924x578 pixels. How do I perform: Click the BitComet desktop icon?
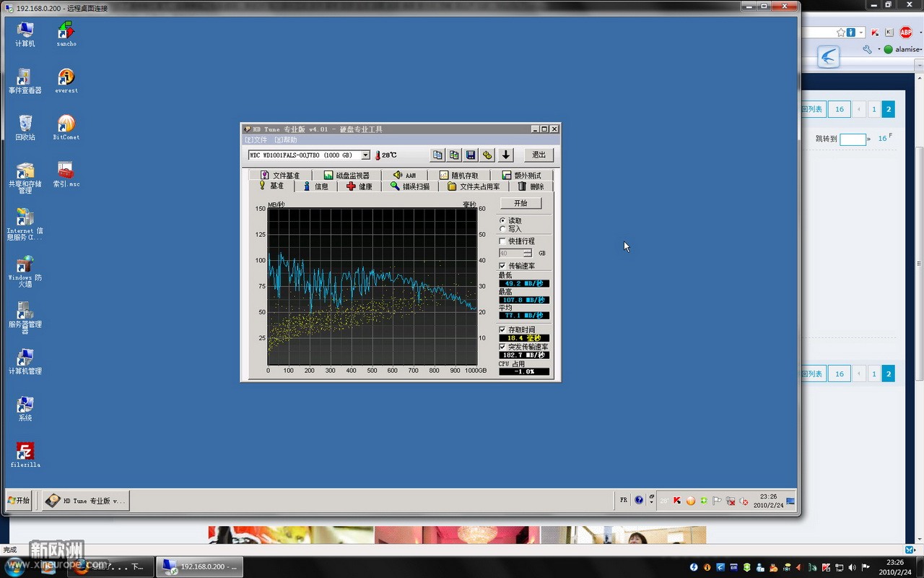coord(66,127)
